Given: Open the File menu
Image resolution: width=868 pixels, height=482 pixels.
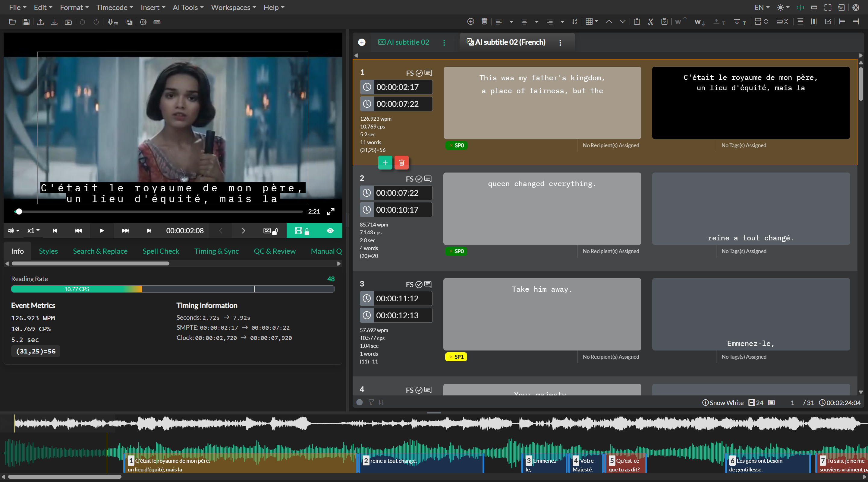Looking at the screenshot, I should (17, 8).
